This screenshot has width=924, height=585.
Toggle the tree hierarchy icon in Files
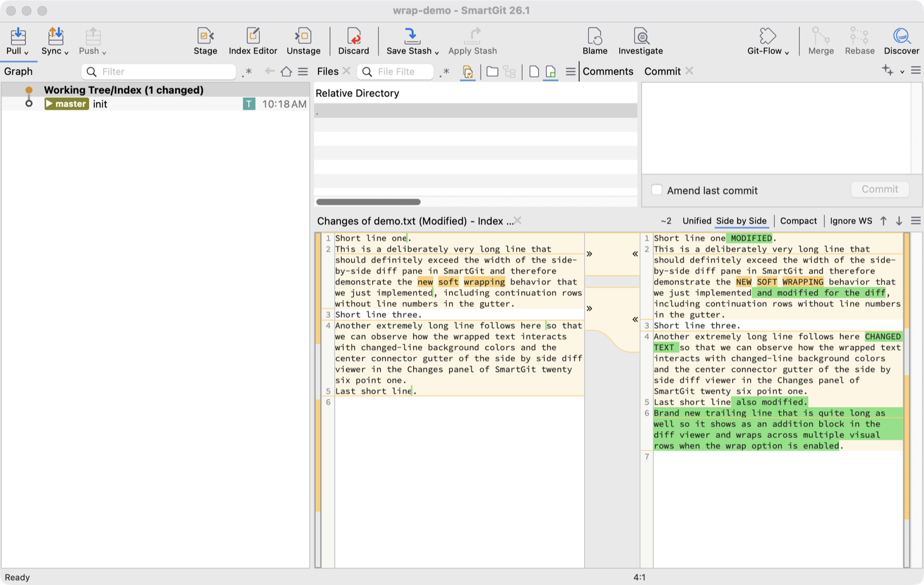point(509,71)
